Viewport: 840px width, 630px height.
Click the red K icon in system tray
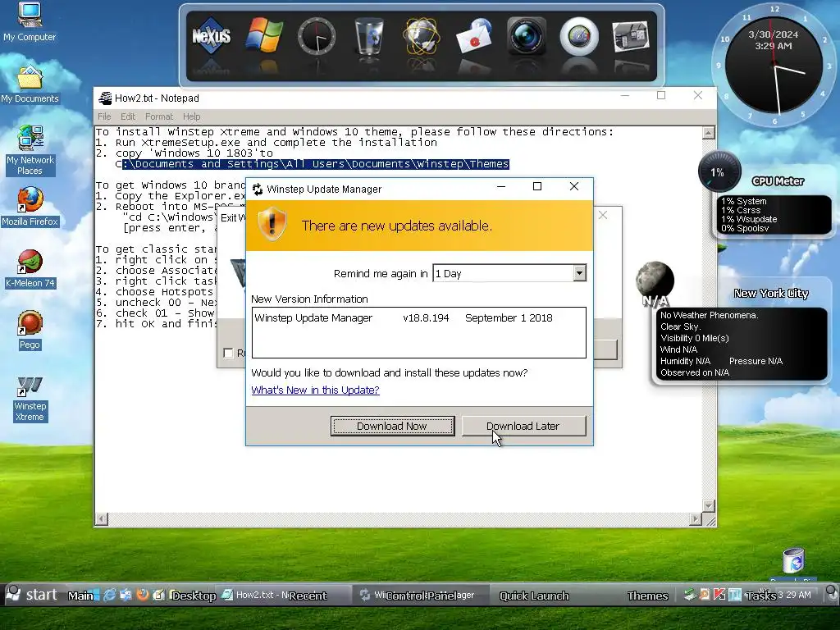click(719, 594)
